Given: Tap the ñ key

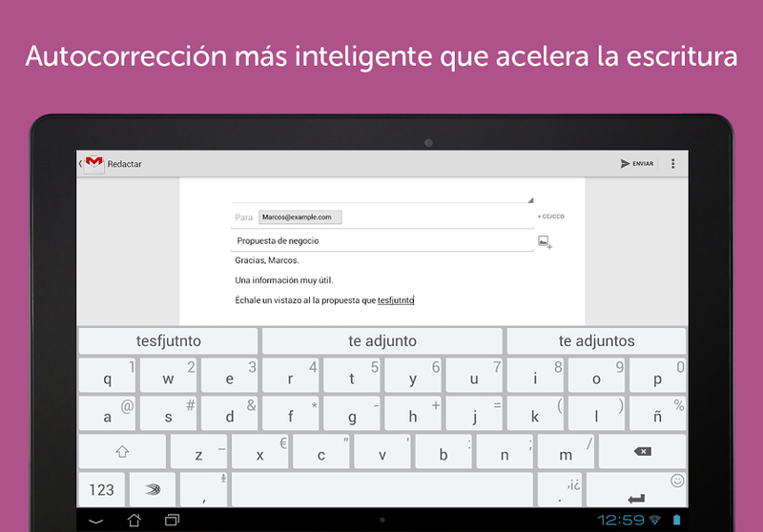Looking at the screenshot, I should (x=658, y=414).
